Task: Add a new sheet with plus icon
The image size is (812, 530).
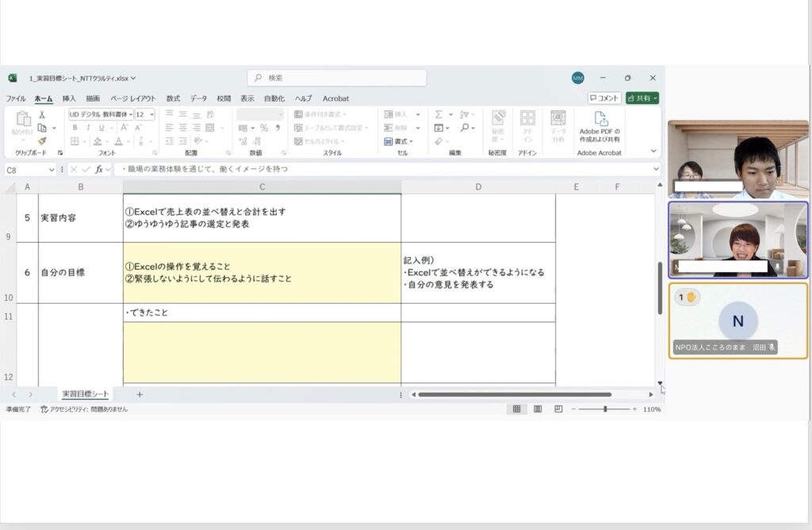Action: (140, 394)
